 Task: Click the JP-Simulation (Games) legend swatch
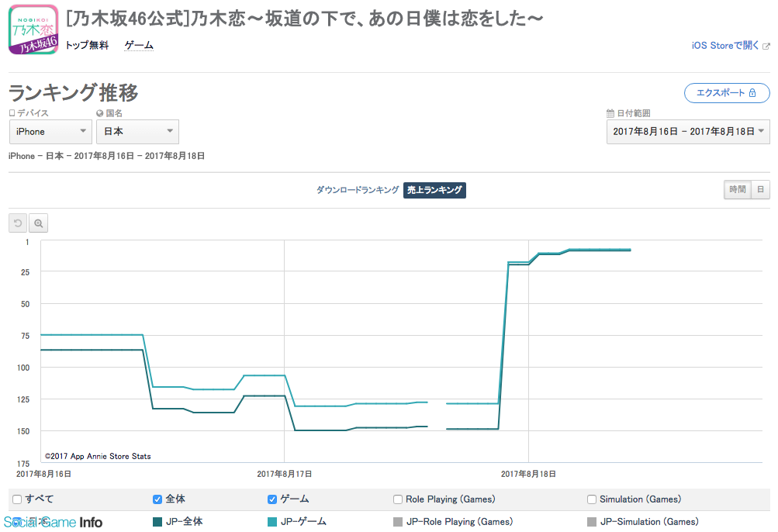click(x=591, y=522)
